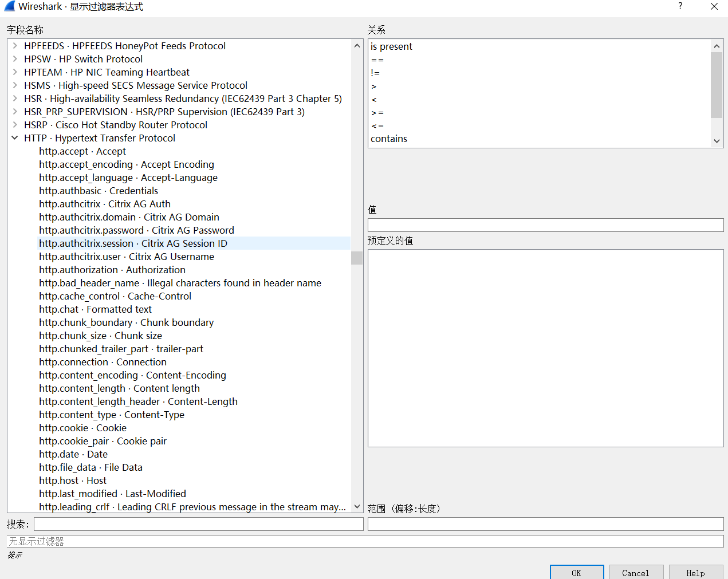Select http.leading_crlf field
The width and height of the screenshot is (728, 579).
192,507
